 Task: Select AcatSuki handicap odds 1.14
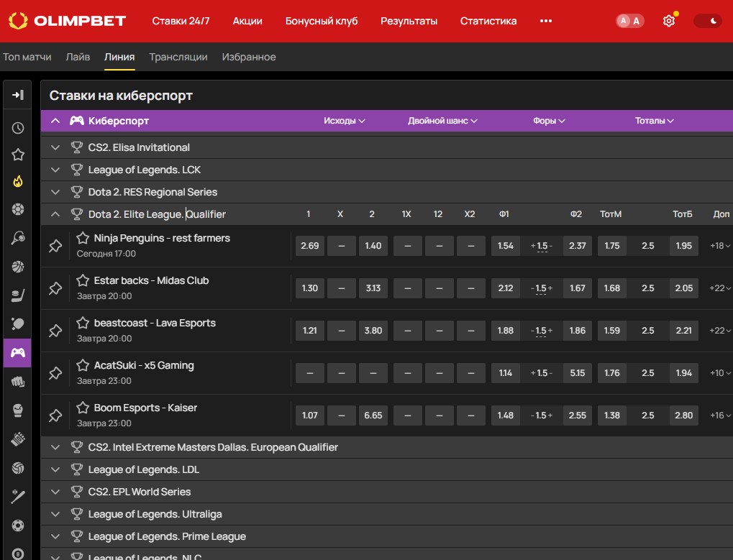(x=506, y=373)
